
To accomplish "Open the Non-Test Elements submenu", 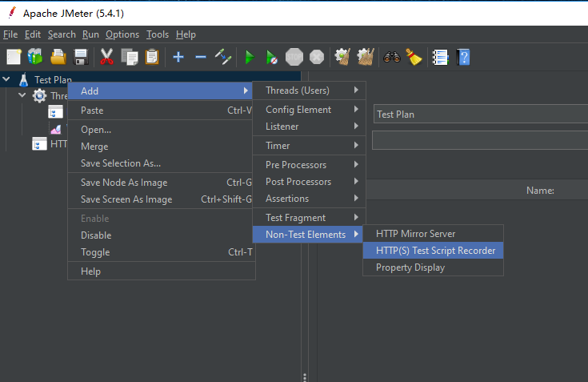I will (x=308, y=235).
